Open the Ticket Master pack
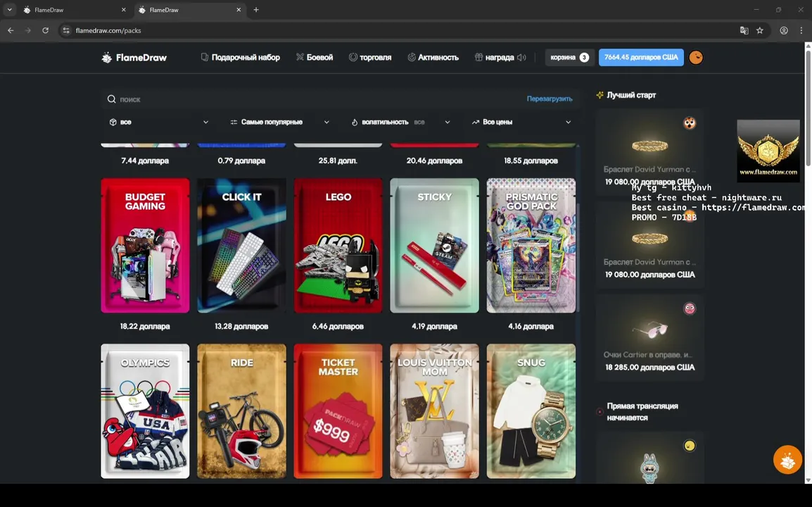 point(338,411)
